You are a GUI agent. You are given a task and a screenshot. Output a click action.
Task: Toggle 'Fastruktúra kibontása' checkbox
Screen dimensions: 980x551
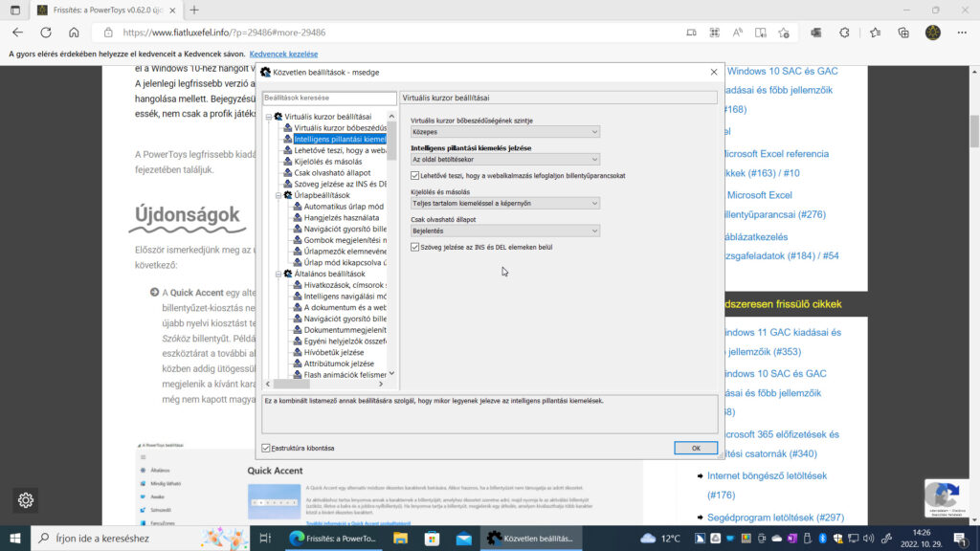click(x=266, y=448)
